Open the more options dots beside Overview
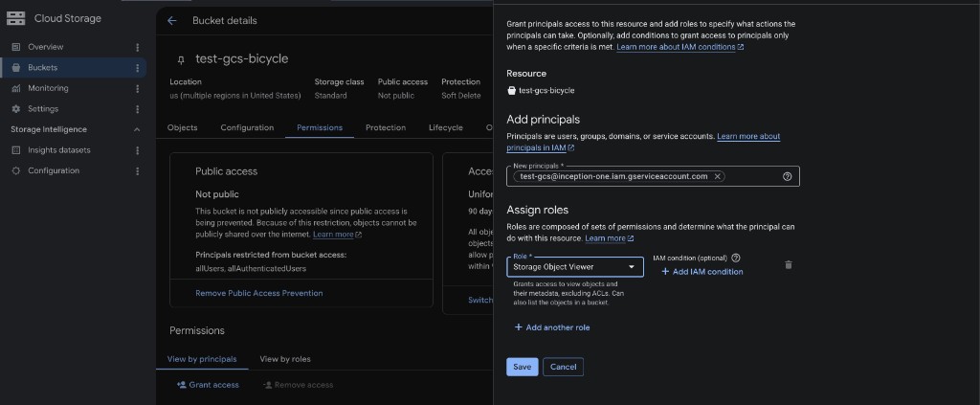The image size is (980, 405). [138, 47]
